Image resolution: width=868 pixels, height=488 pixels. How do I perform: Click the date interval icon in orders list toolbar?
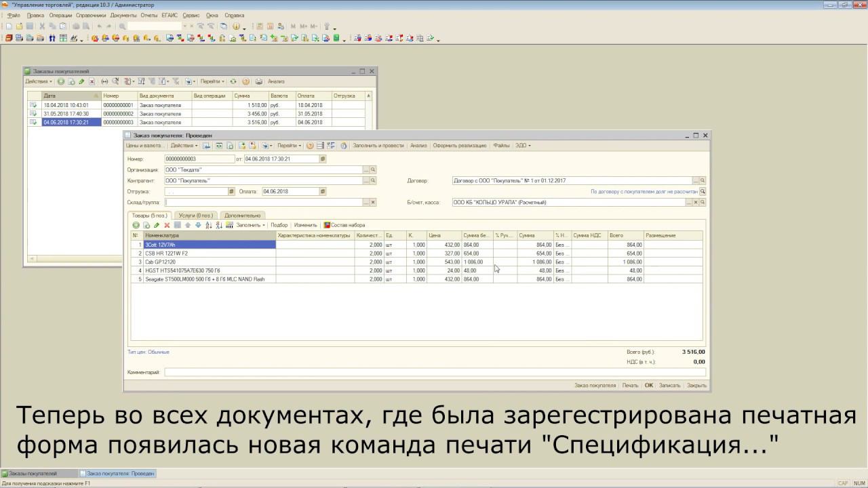point(104,81)
